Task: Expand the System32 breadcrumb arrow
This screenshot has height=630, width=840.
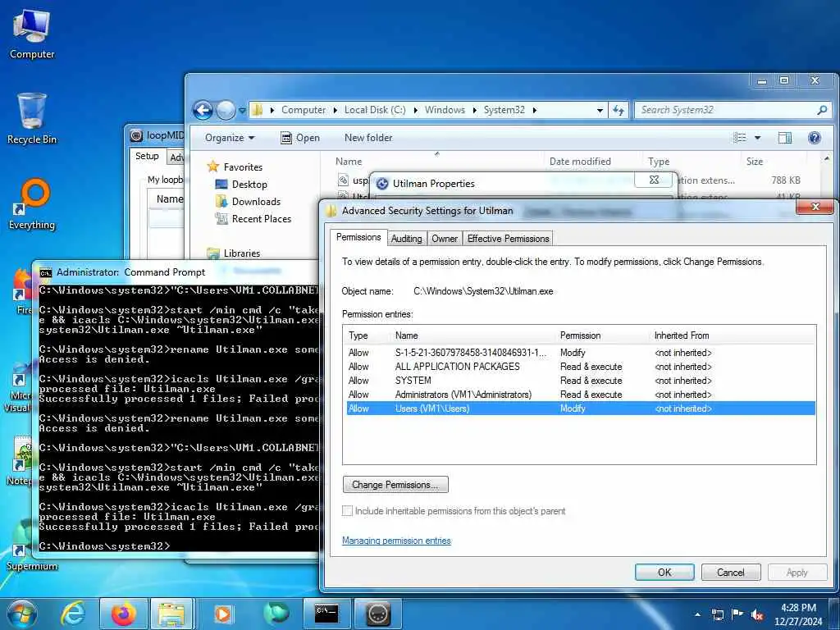Action: (534, 110)
